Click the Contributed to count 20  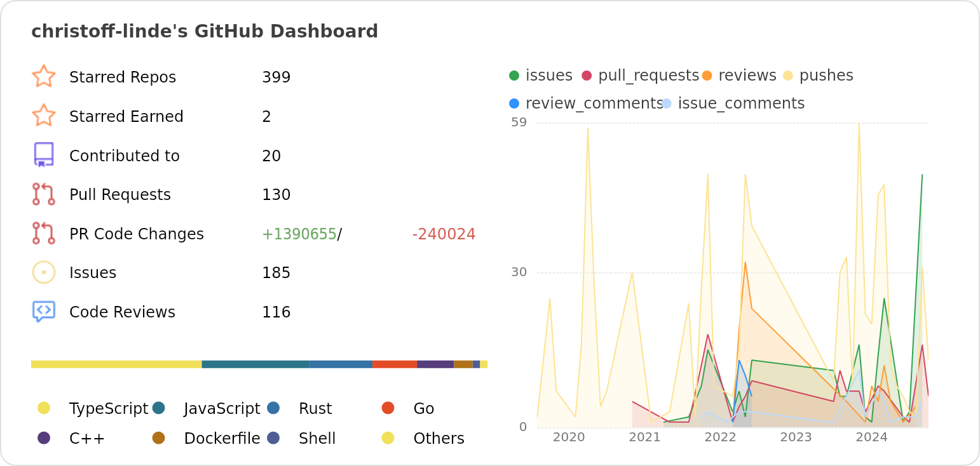(x=271, y=156)
